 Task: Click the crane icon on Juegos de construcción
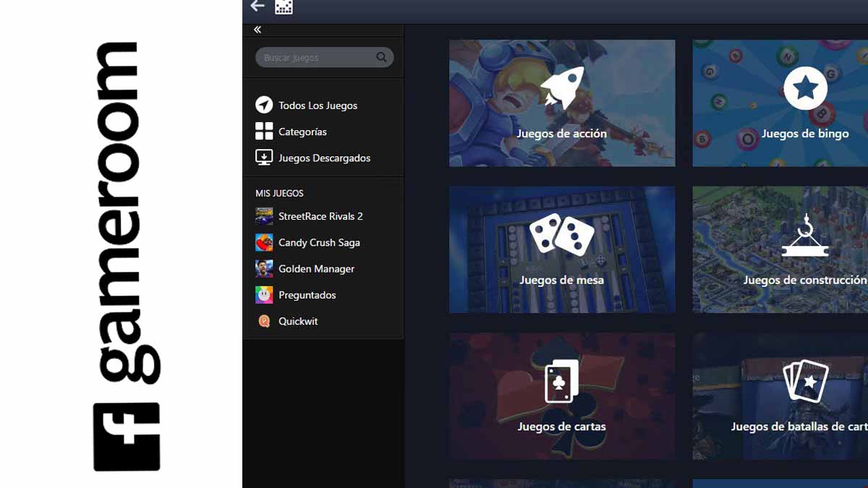click(805, 236)
